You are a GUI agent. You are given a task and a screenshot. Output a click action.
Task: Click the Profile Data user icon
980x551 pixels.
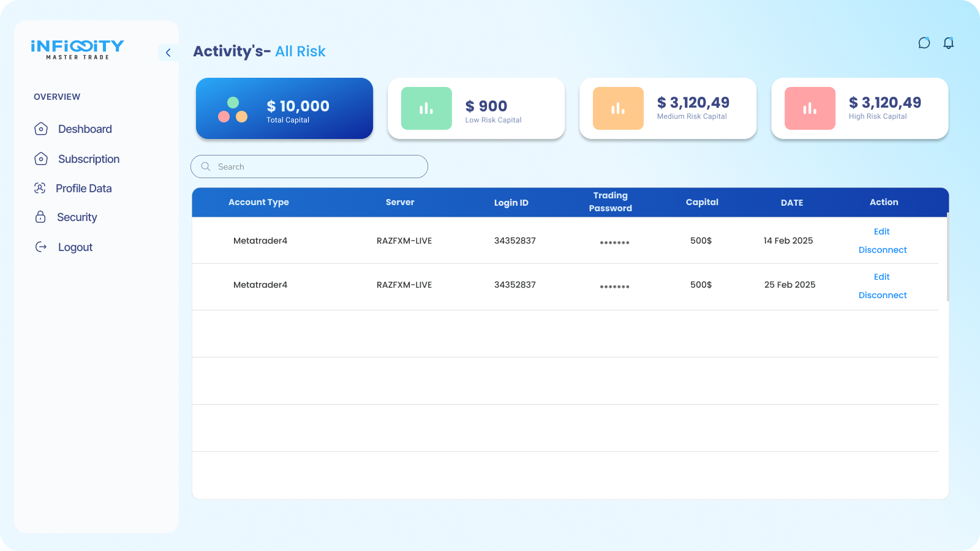(x=40, y=188)
